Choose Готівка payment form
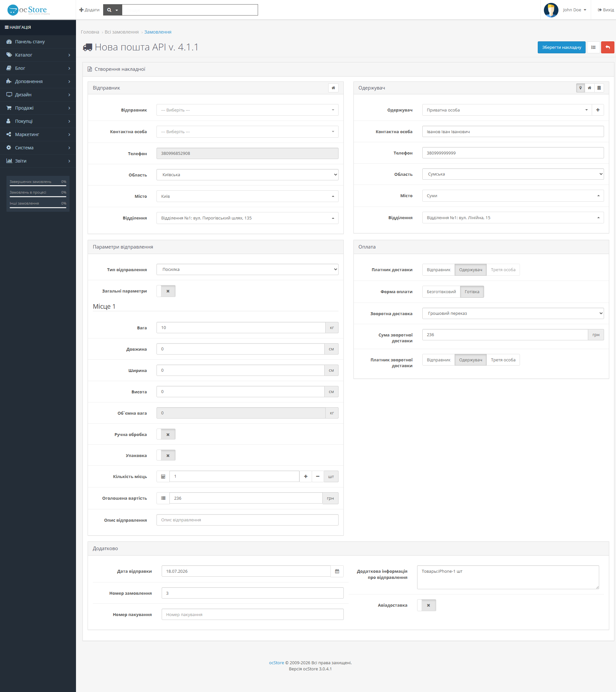The width and height of the screenshot is (616, 692). [x=472, y=292]
